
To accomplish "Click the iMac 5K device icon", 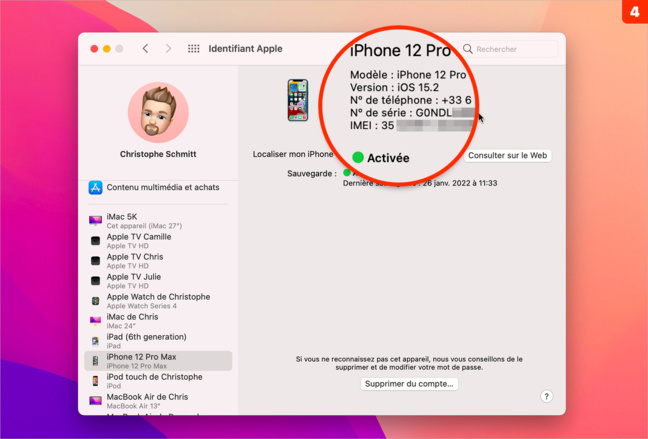I will [95, 221].
